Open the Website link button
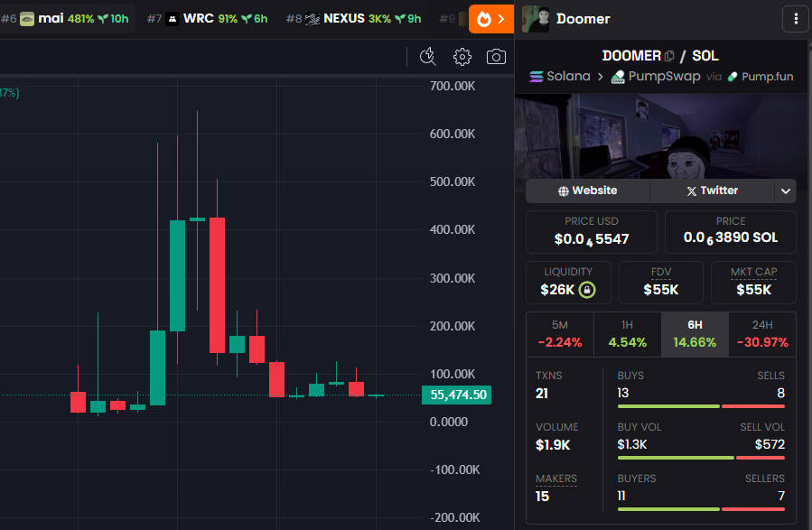This screenshot has height=530, width=812. pos(588,191)
